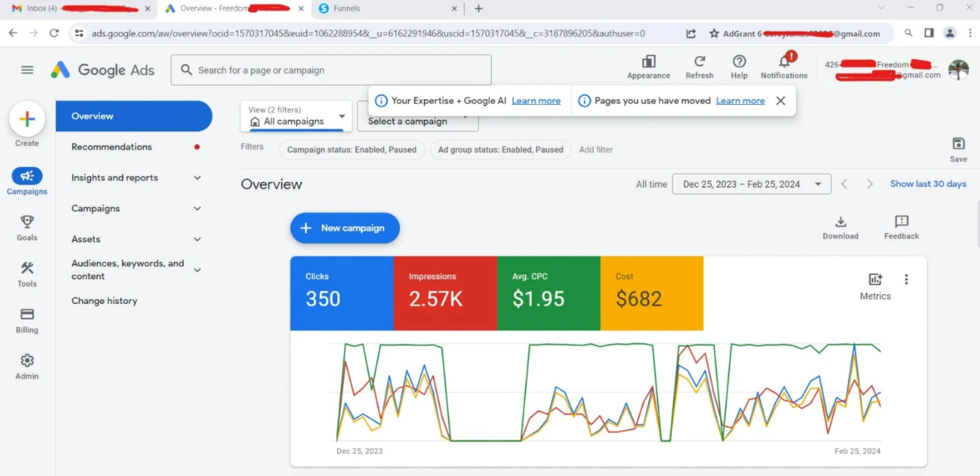Open Chrome side panel
980x476 pixels.
(x=929, y=33)
